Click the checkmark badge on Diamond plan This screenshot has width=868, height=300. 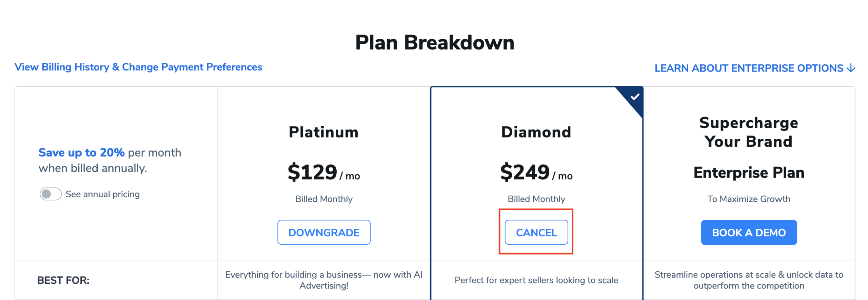pyautogui.click(x=634, y=97)
